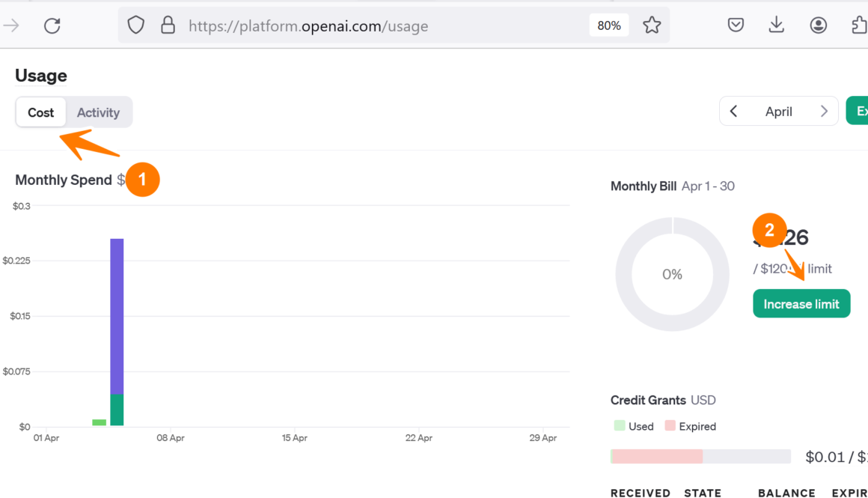Click the URL address bar field
This screenshot has width=868, height=498.
pyautogui.click(x=374, y=26)
